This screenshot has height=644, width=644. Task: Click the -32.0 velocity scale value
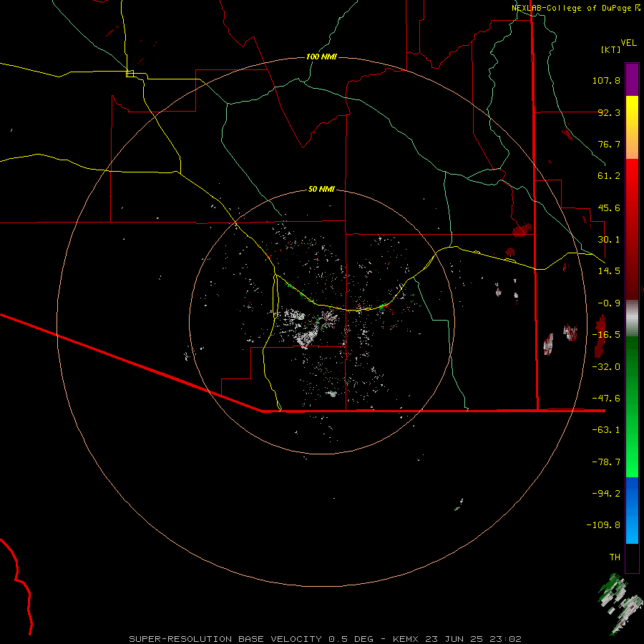[606, 367]
